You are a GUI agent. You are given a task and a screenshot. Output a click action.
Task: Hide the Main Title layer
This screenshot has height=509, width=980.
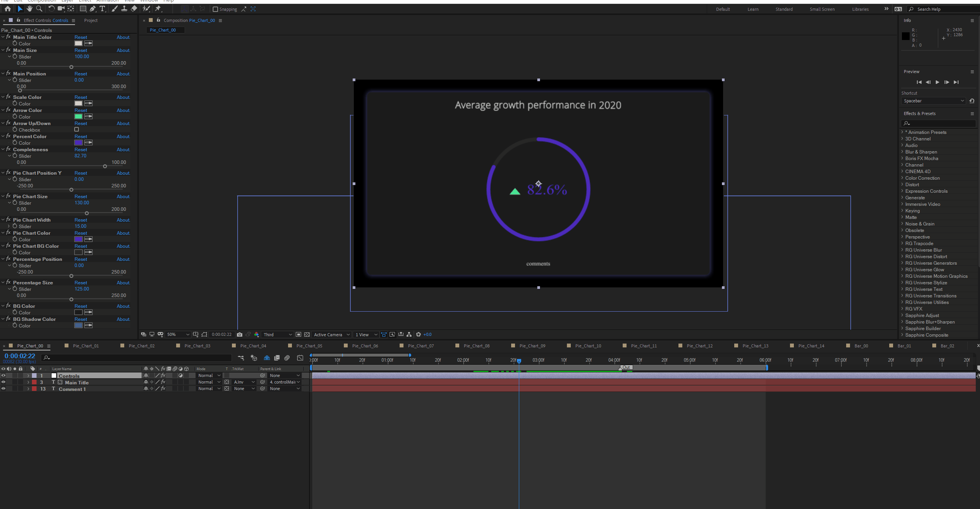3,382
